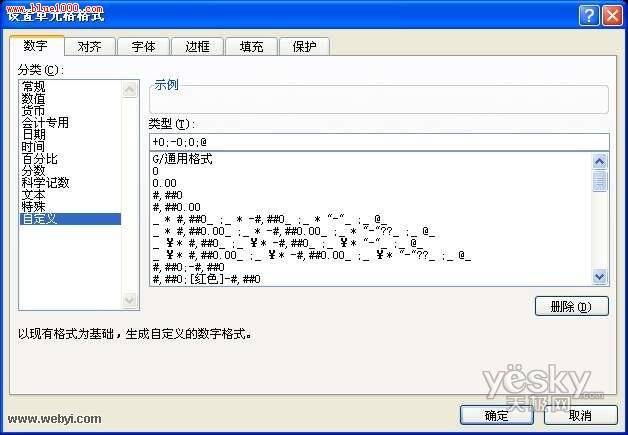Click the category list scroll down arrow

point(129,300)
